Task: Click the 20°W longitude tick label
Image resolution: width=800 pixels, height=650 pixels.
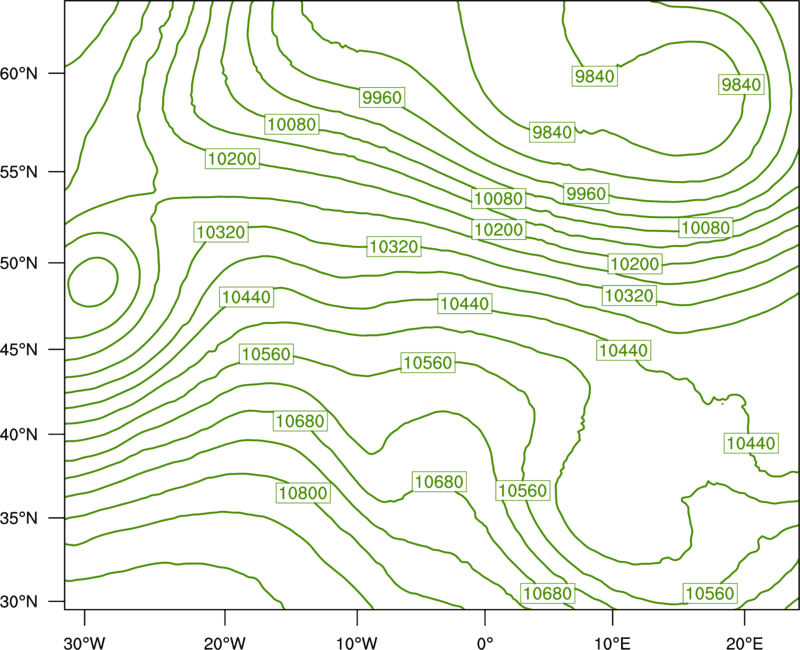Action: click(x=224, y=643)
